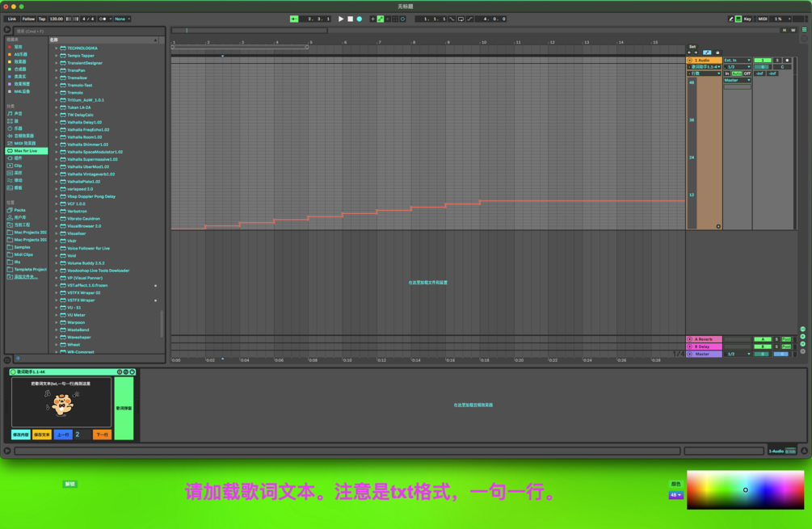Expand the Vibrato Cauldron folder
This screenshot has height=529, width=812.
57,218
